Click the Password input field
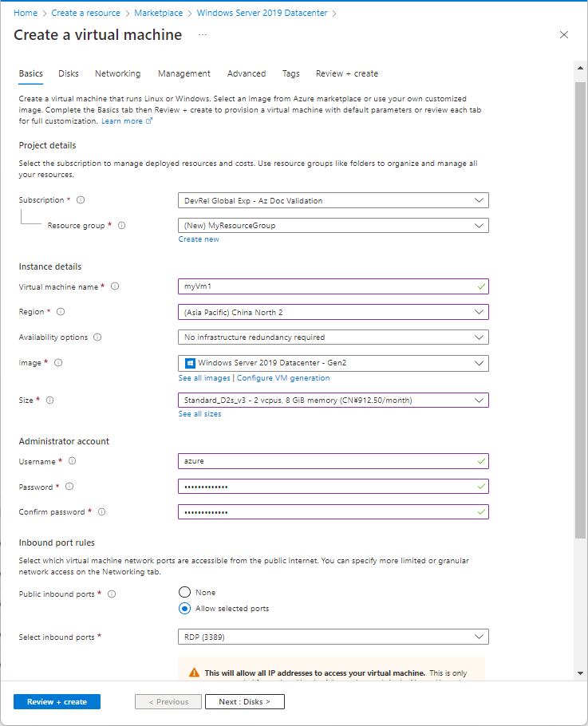Screen dimensions: 588x726 [333, 487]
